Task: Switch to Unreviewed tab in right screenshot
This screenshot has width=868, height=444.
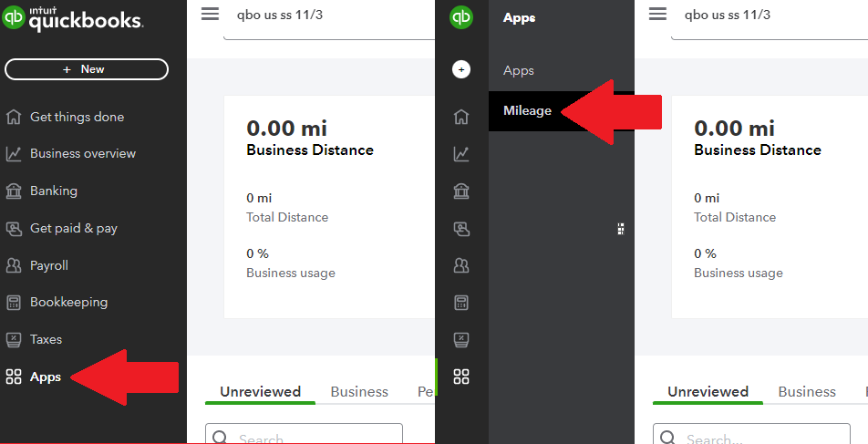Action: [708, 391]
